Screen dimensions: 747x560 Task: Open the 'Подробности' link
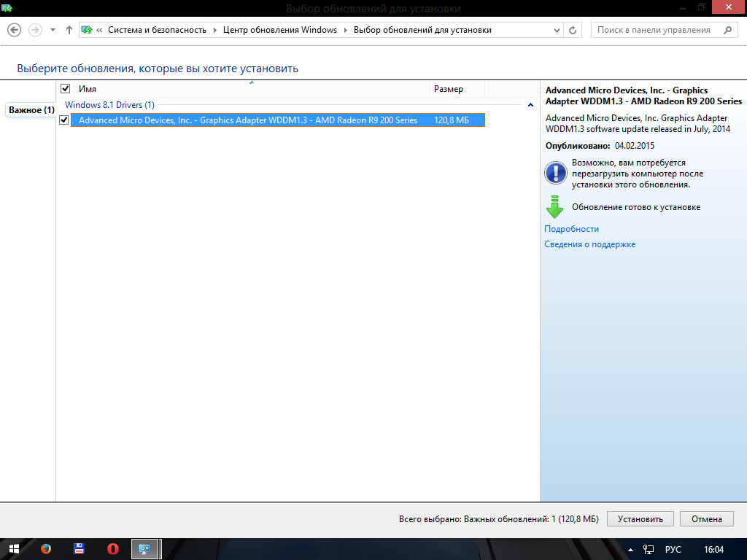[x=571, y=229]
